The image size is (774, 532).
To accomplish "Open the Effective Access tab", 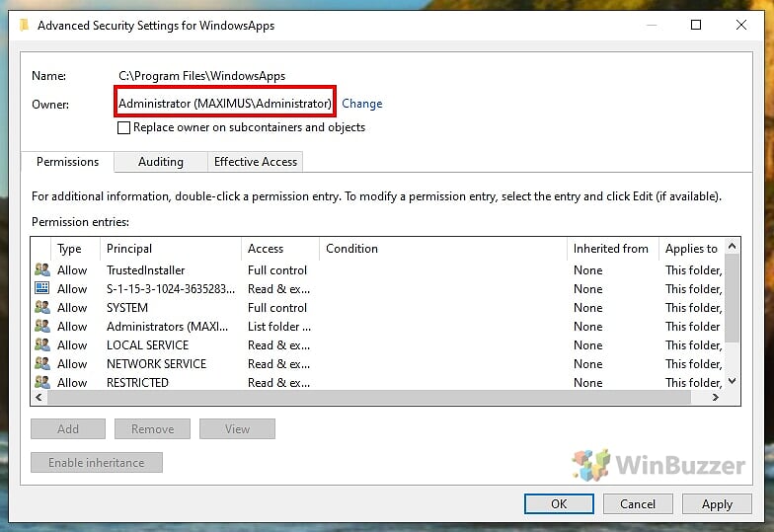I will pos(255,162).
